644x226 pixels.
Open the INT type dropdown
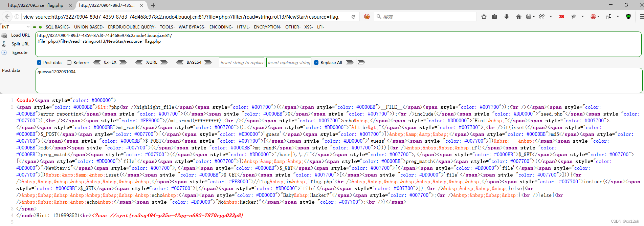pyautogui.click(x=16, y=27)
